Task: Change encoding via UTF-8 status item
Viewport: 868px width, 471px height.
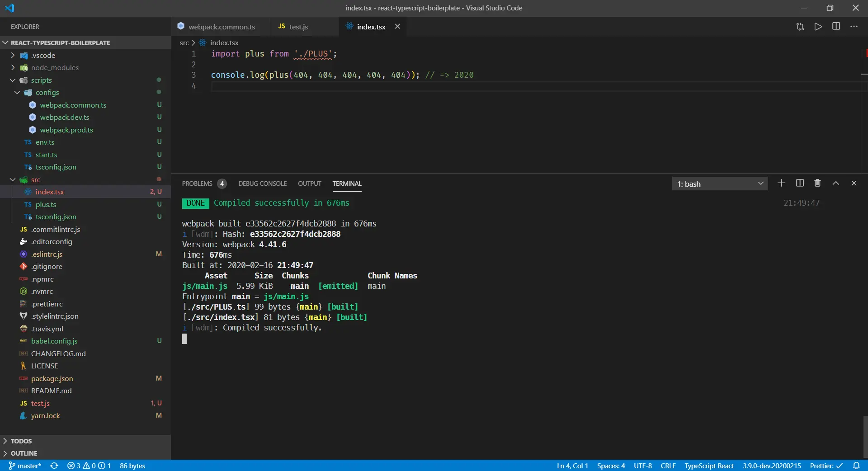Action: [643, 466]
